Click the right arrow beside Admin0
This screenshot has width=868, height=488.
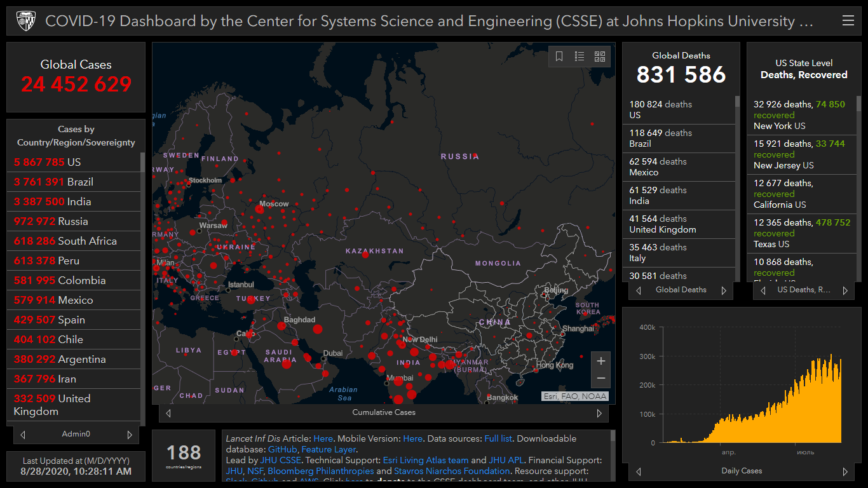pyautogui.click(x=130, y=435)
